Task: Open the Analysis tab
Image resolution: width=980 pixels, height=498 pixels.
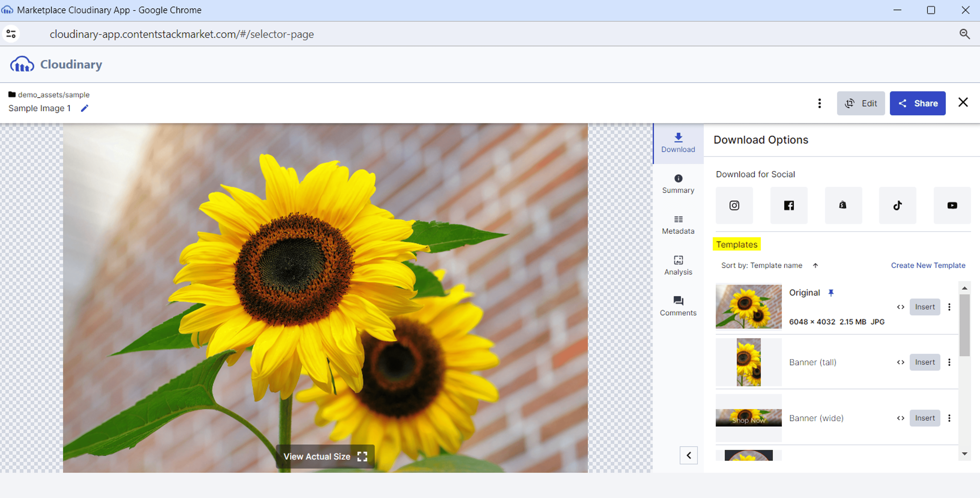Action: click(678, 266)
